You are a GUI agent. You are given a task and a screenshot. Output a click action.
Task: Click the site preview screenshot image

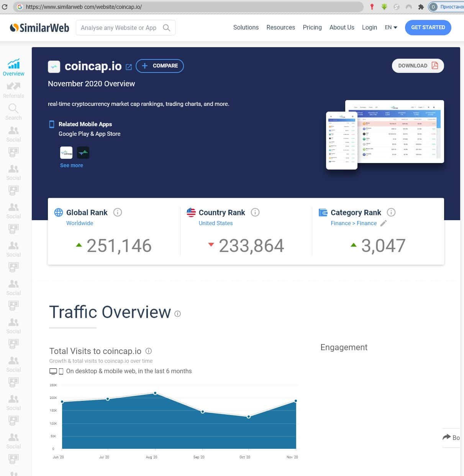pos(385,134)
